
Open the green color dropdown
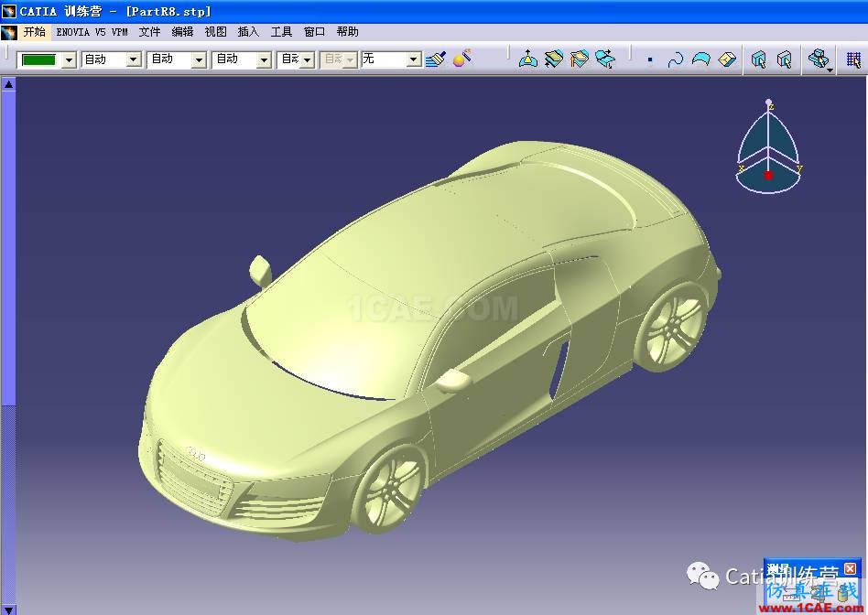pyautogui.click(x=70, y=59)
